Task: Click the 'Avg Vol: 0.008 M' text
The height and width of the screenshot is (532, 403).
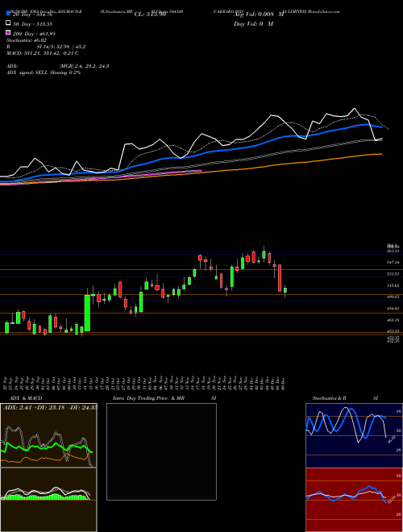Action: coord(259,15)
